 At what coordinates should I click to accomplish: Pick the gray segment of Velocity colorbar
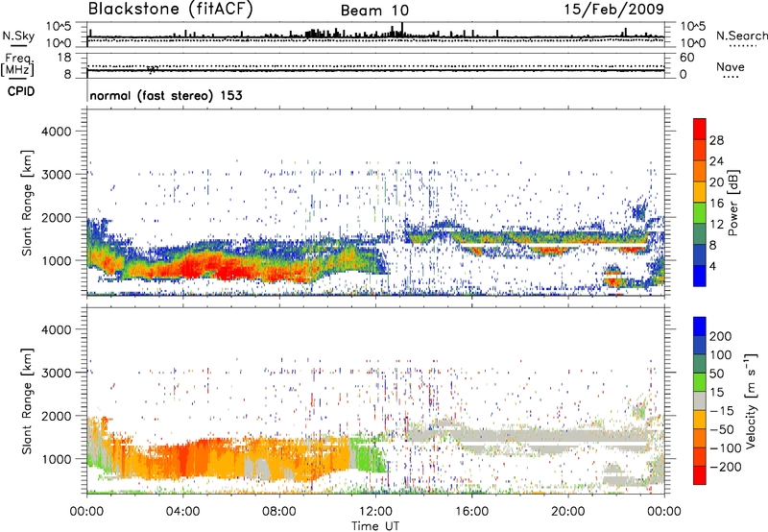[x=700, y=400]
